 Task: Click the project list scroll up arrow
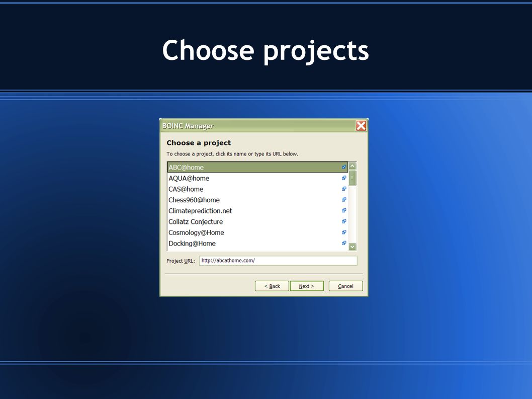[352, 166]
